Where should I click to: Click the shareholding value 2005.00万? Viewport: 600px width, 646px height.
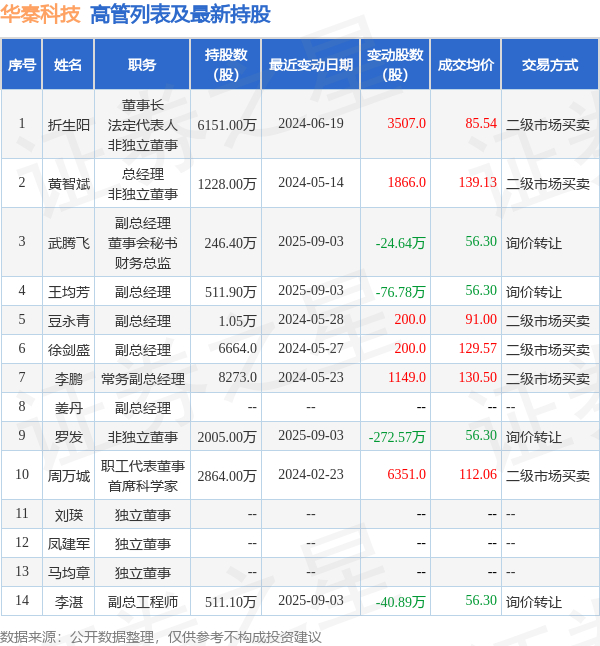[x=227, y=436]
